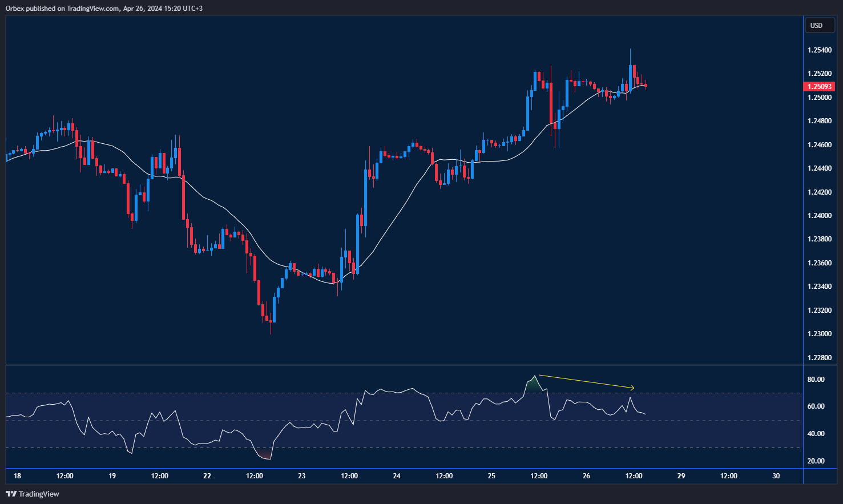Click the 12:00 label beneath April 26

(633, 475)
